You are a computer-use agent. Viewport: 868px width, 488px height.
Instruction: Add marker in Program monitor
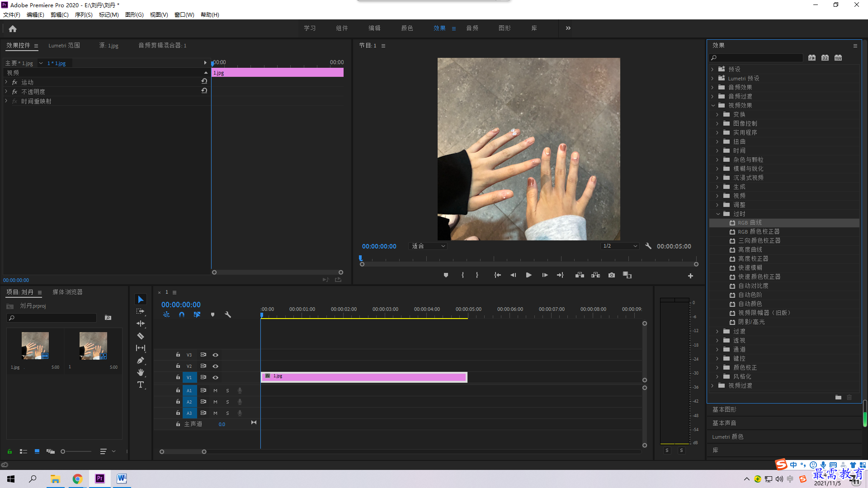pos(446,275)
